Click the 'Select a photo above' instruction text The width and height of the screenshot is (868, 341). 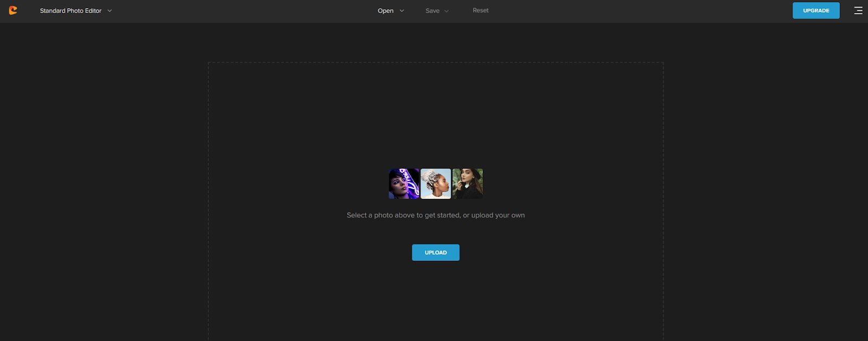pos(391,215)
